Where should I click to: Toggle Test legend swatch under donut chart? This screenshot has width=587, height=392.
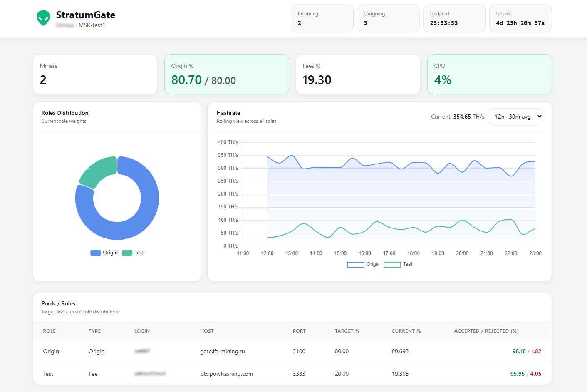tap(127, 253)
